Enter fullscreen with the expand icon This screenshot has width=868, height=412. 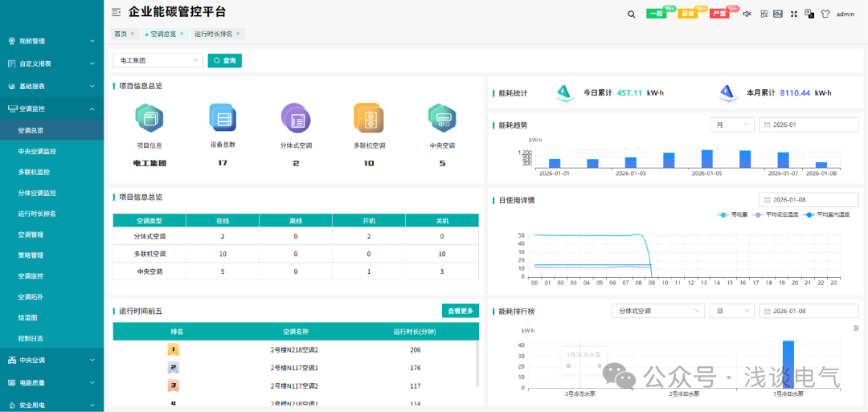[794, 14]
